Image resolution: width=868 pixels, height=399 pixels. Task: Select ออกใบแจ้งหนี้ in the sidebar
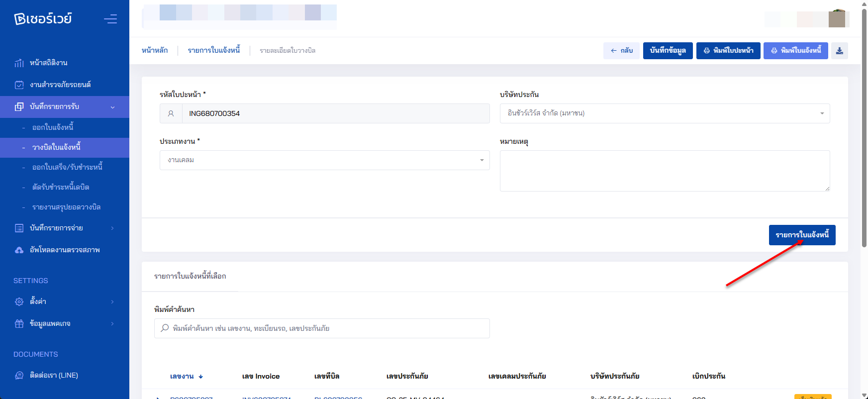[x=53, y=127]
